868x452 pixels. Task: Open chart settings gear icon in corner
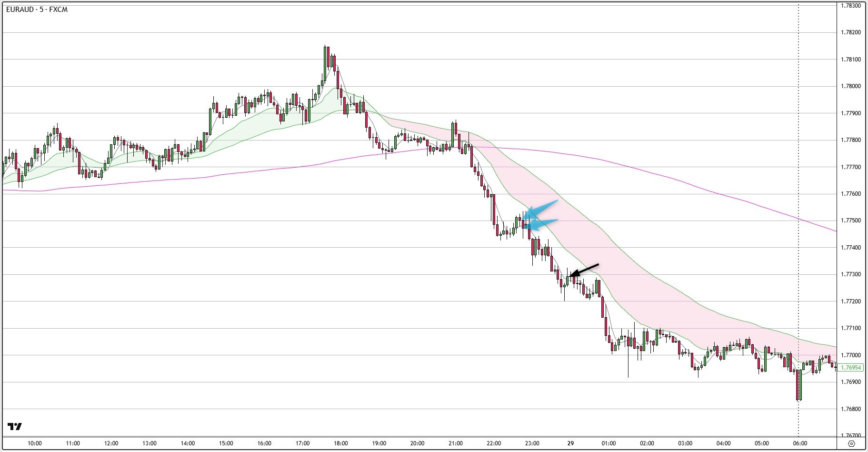pos(852,443)
